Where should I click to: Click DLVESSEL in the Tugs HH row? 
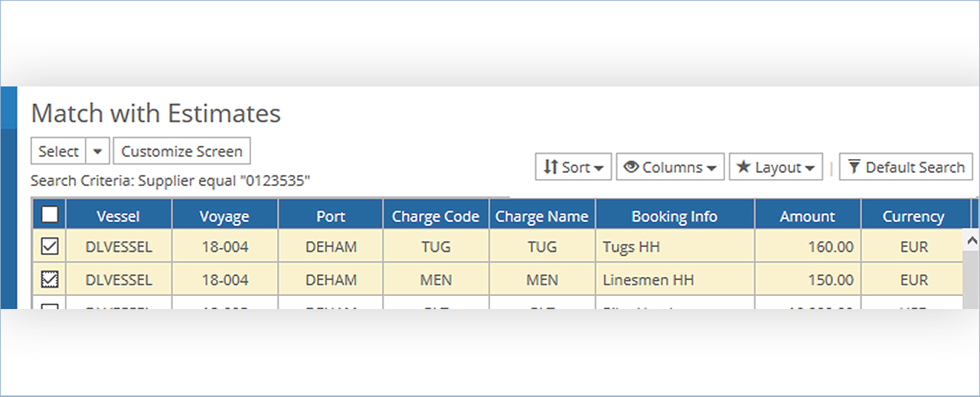tap(119, 247)
